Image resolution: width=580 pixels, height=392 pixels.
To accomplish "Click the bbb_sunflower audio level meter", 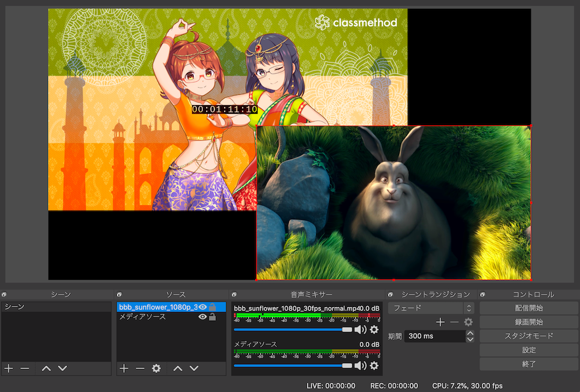I will pyautogui.click(x=307, y=317).
